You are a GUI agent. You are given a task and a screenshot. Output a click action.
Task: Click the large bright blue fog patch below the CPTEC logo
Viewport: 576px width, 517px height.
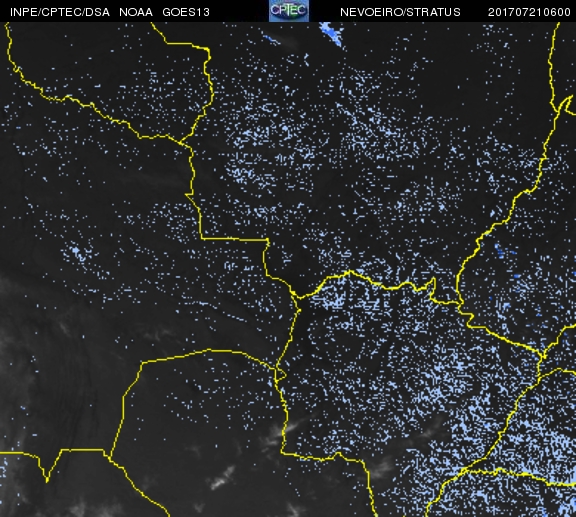331,34
